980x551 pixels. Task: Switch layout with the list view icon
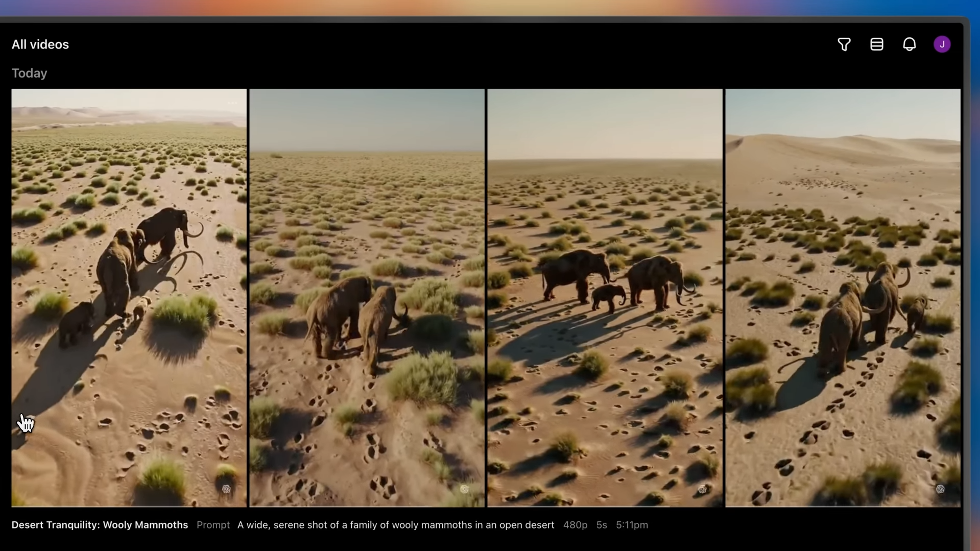[876, 44]
